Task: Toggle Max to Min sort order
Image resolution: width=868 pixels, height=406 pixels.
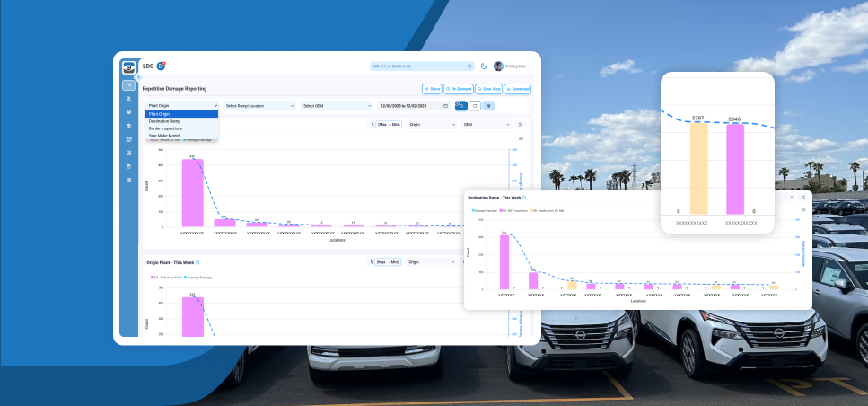Action: [x=389, y=125]
